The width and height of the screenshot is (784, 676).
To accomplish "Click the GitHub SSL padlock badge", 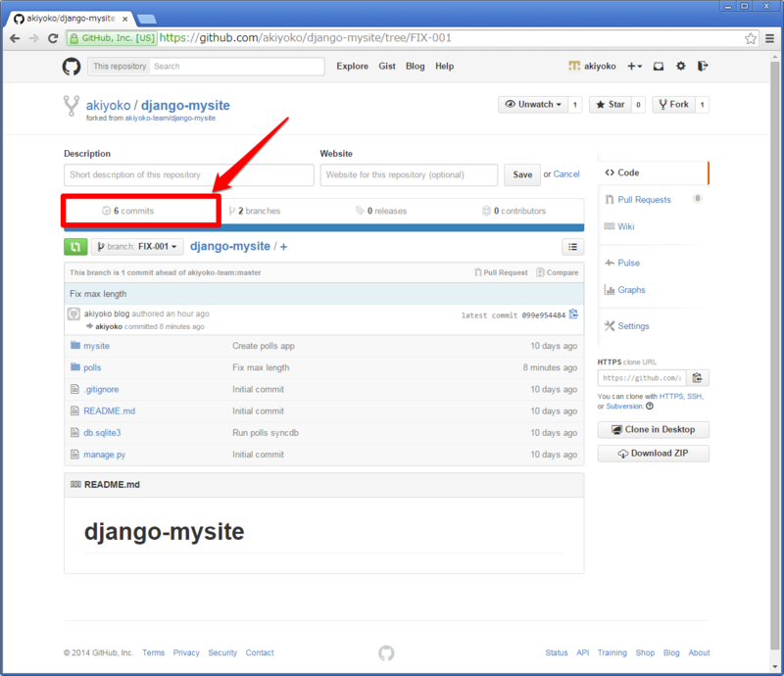I will (x=112, y=38).
